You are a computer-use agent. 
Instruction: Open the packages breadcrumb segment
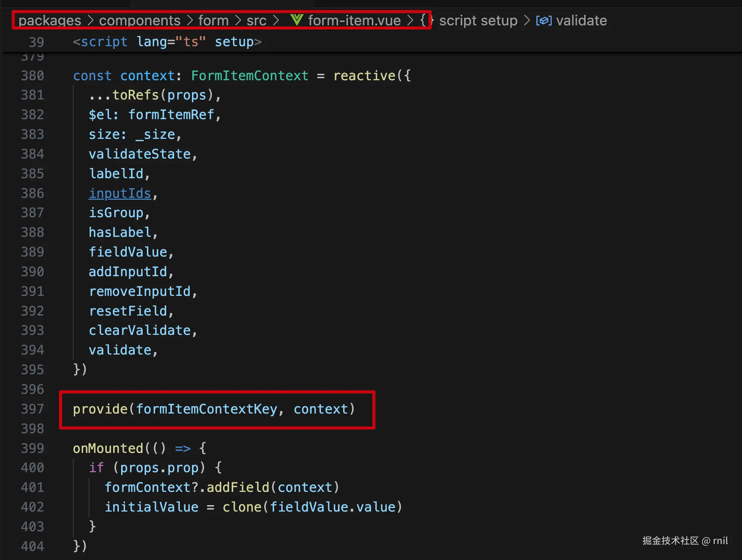50,20
